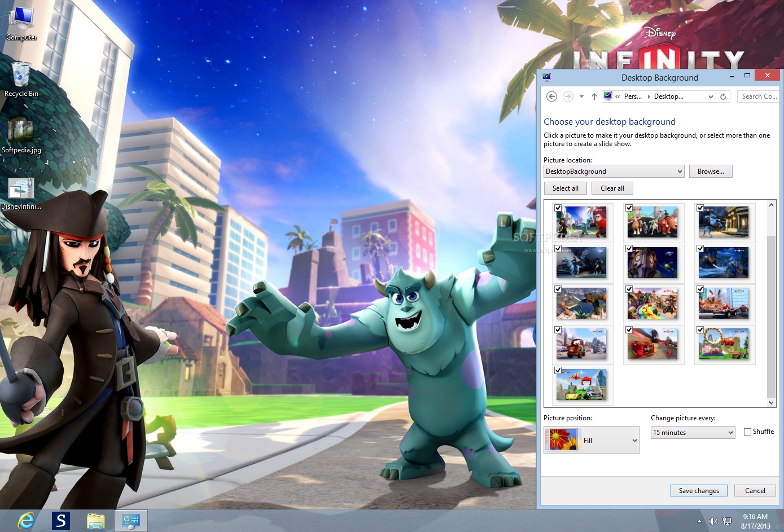The width and height of the screenshot is (784, 532).
Task: Select the blue swordsman night wallpaper thumbnail
Action: 723,263
